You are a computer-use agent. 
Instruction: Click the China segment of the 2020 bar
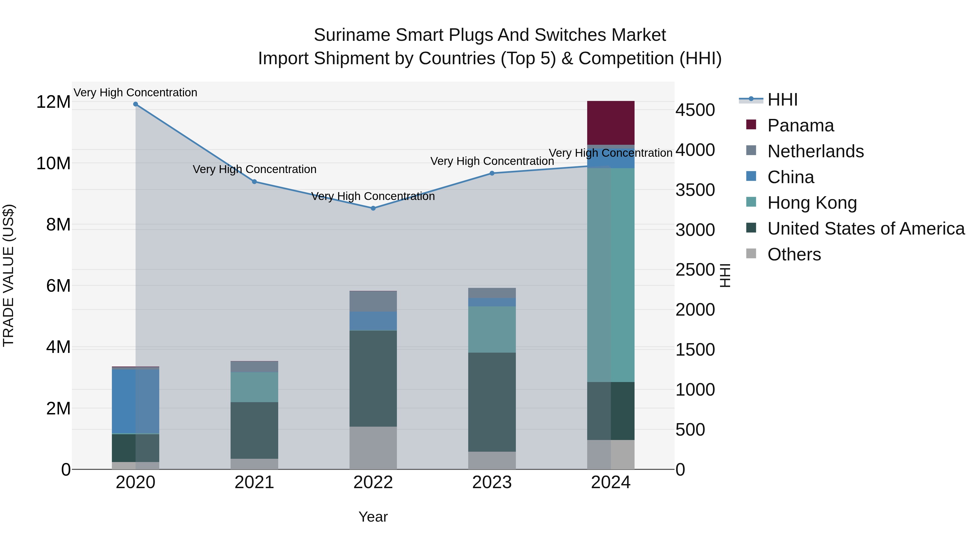point(136,402)
